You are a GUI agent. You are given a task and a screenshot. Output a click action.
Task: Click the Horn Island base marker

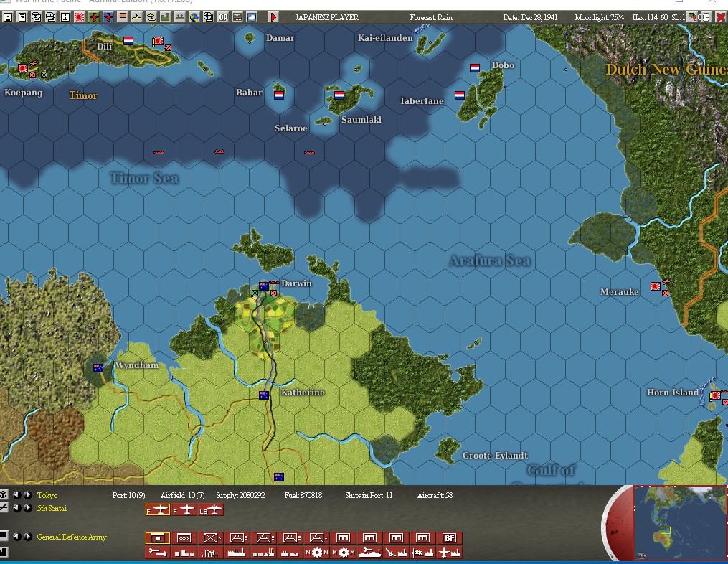[x=716, y=396]
